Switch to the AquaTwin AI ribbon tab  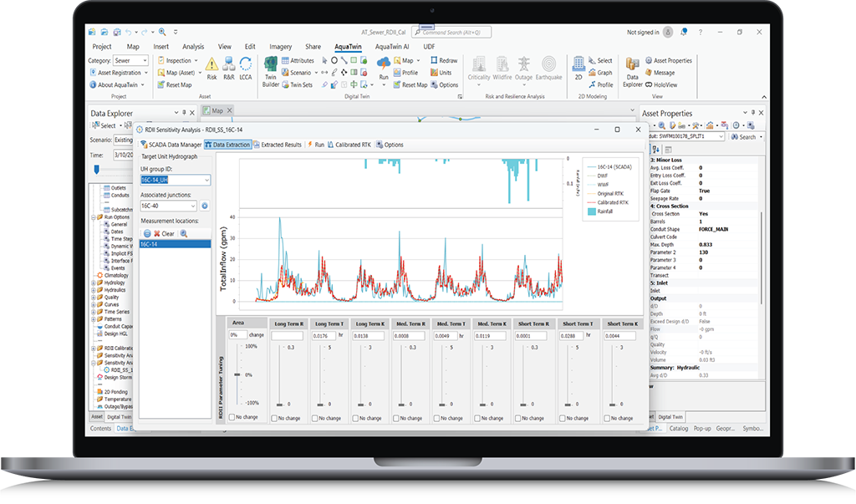click(392, 47)
